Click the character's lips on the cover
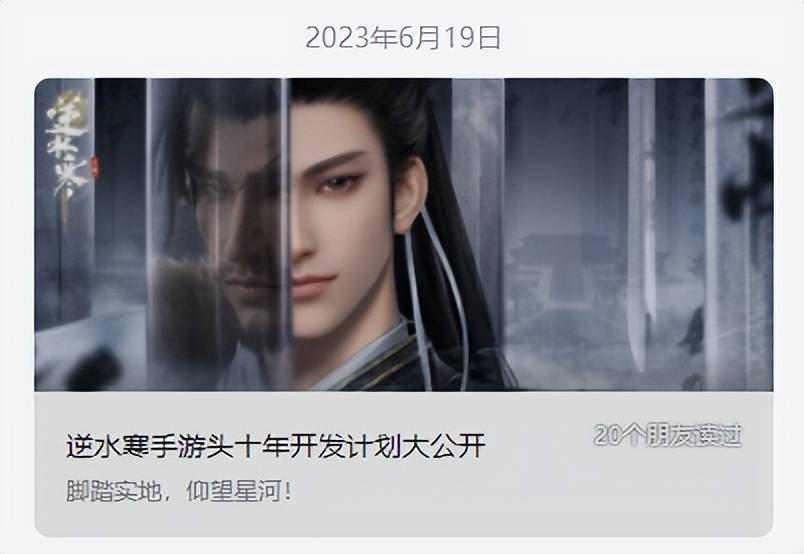Screen dimensions: 804x554 tap(314, 282)
